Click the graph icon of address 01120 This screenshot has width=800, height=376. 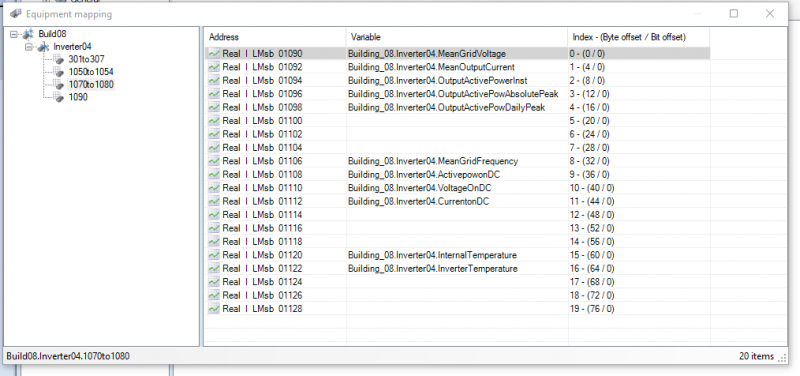coord(214,255)
